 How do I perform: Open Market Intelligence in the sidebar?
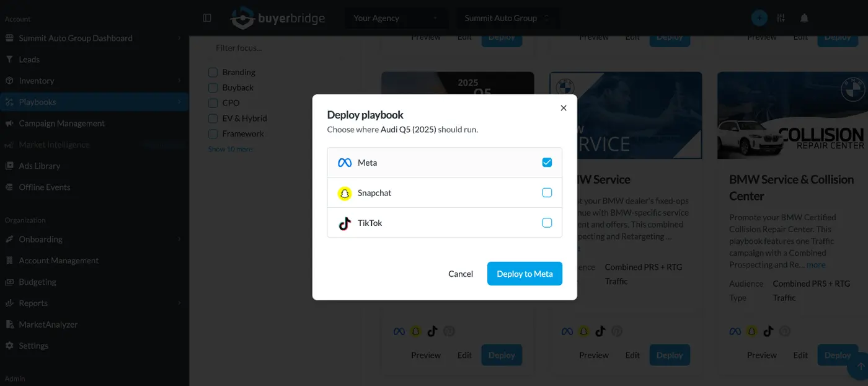click(94, 145)
